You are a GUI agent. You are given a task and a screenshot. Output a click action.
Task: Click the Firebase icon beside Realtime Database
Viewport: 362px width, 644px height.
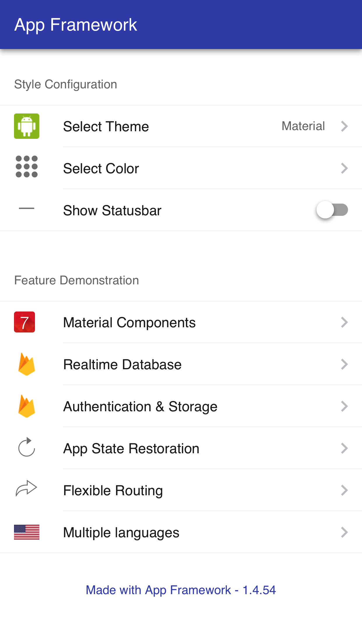(x=27, y=364)
